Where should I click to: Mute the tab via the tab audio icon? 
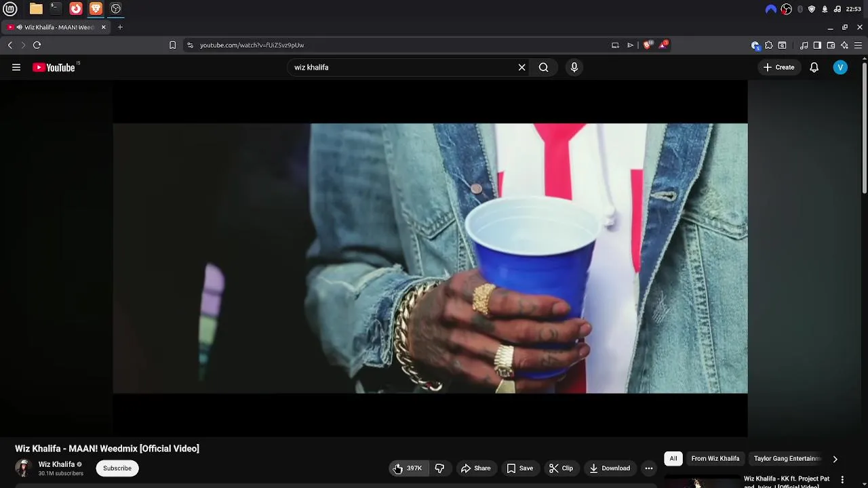(x=19, y=27)
